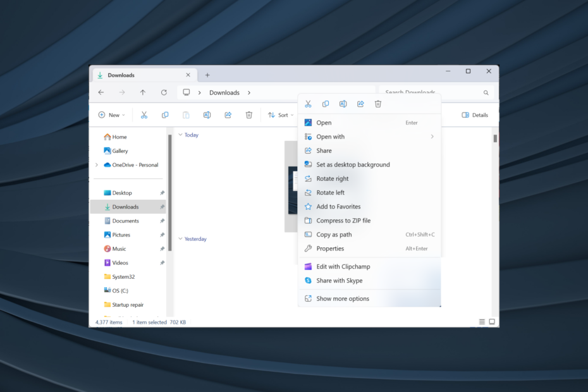This screenshot has width=588, height=392.
Task: Click the up-arrow navigation icon
Action: coord(143,92)
